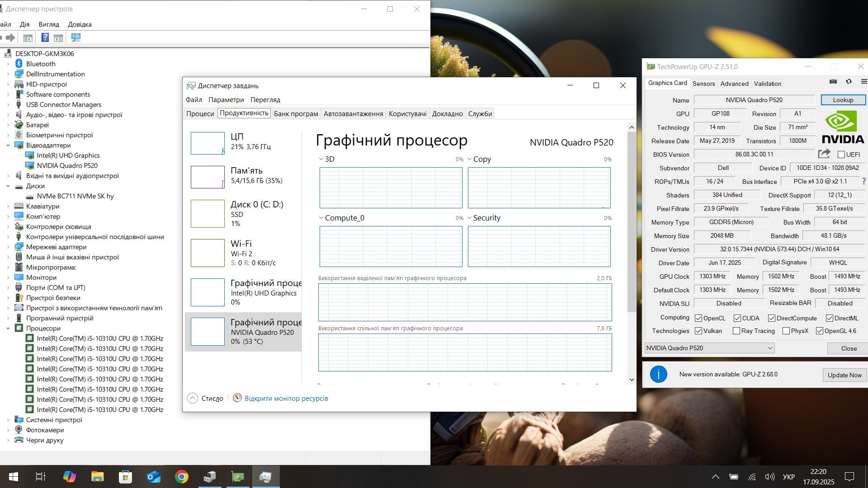Click the NVIDIA logo in GPU-Z

842,127
